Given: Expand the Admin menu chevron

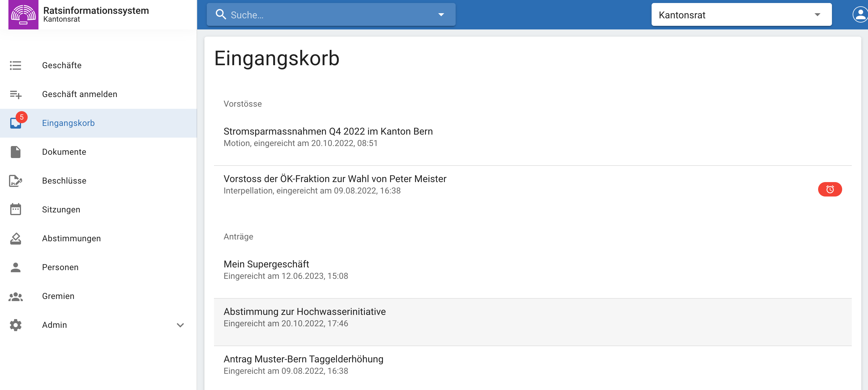Looking at the screenshot, I should [x=180, y=325].
